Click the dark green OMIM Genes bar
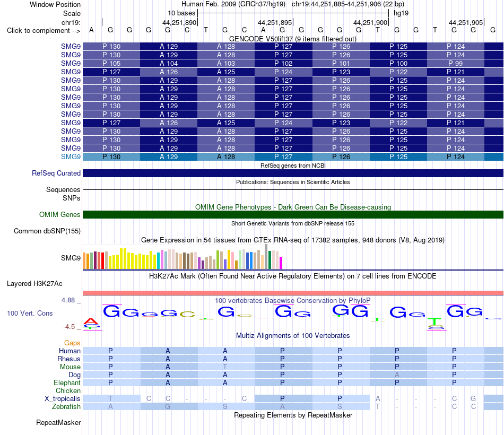 point(293,214)
